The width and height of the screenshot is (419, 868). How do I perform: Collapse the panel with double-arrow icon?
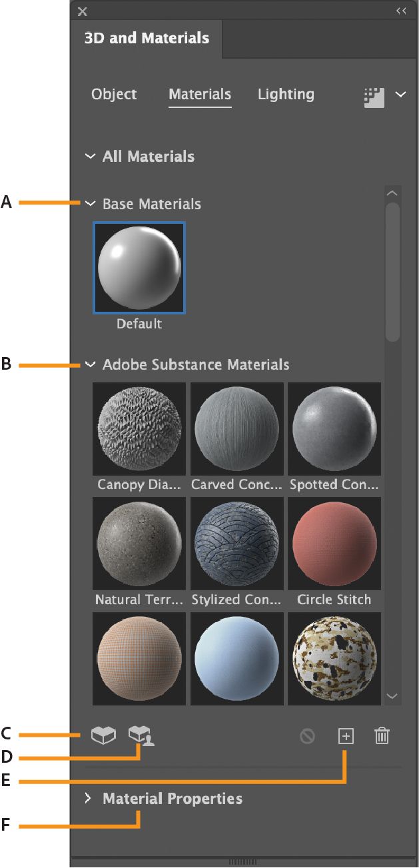point(401,11)
